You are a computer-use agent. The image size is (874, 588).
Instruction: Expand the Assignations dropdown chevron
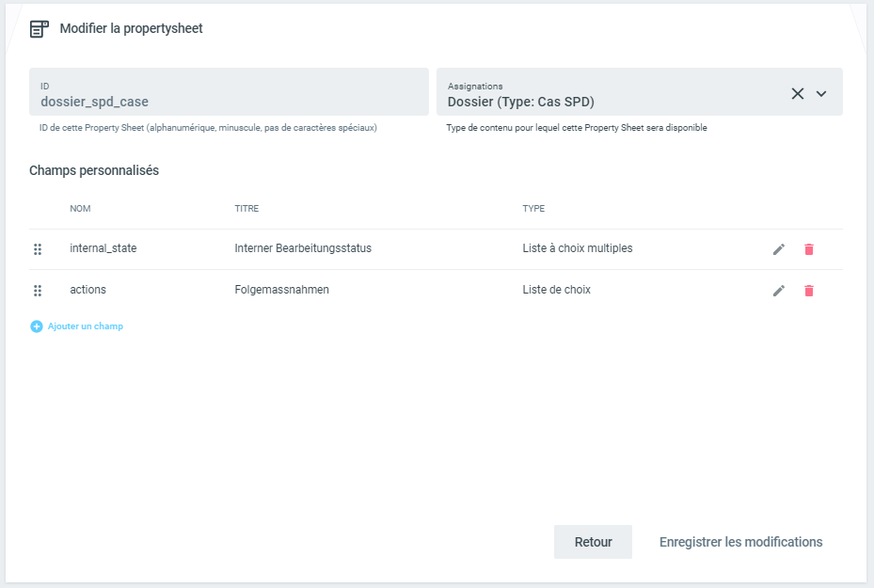tap(821, 93)
